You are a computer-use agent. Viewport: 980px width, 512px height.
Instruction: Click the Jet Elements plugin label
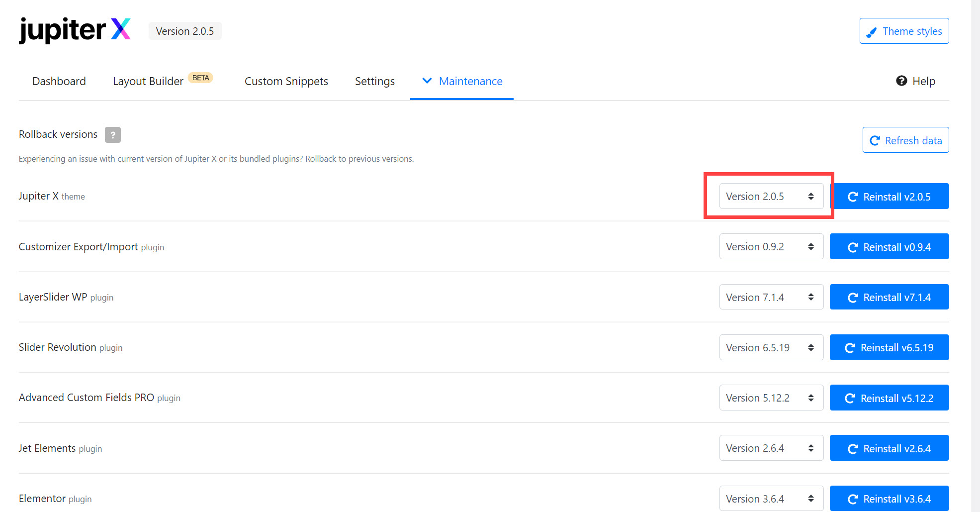(x=60, y=448)
